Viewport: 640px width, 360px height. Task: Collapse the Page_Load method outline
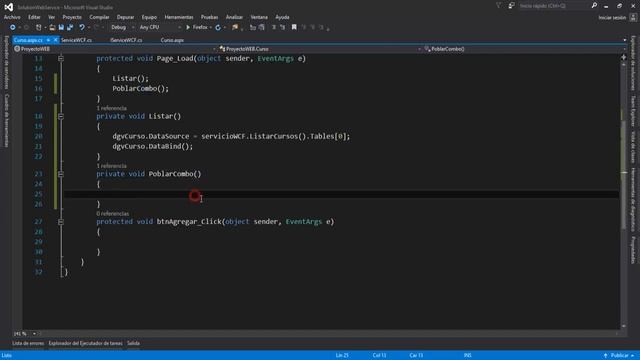click(x=61, y=58)
